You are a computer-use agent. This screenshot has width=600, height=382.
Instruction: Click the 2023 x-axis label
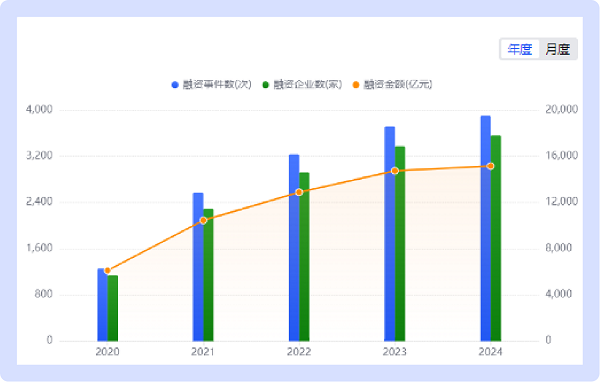coord(395,352)
